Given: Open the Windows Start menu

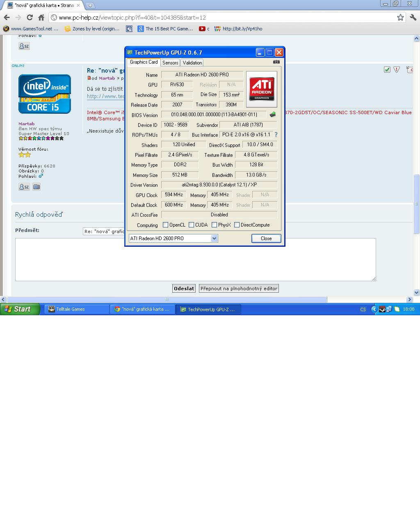Looking at the screenshot, I should pos(20,309).
